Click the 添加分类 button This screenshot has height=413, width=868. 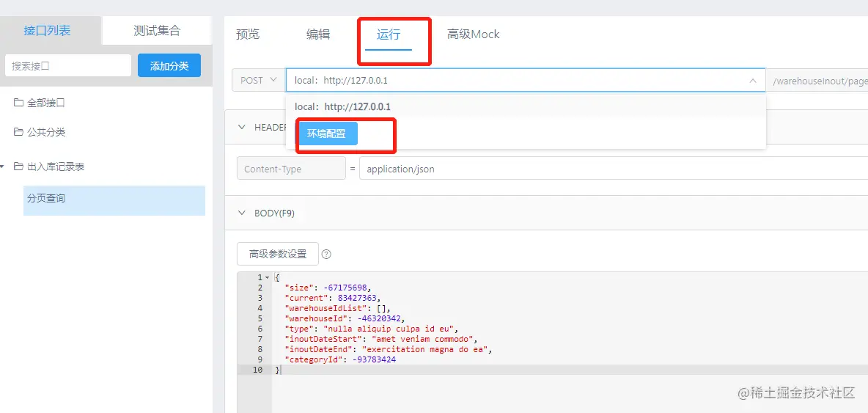click(x=169, y=66)
